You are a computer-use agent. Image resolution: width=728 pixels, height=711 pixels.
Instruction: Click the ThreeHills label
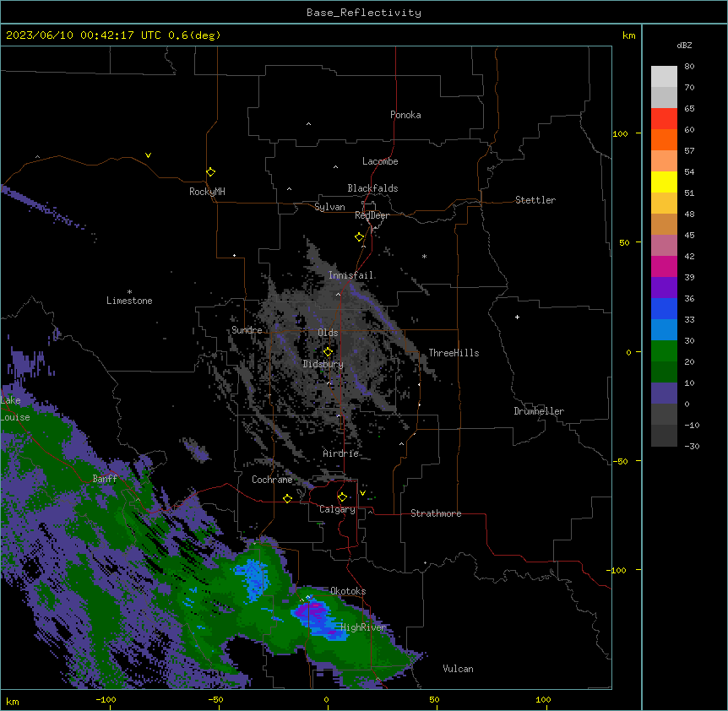click(x=454, y=353)
